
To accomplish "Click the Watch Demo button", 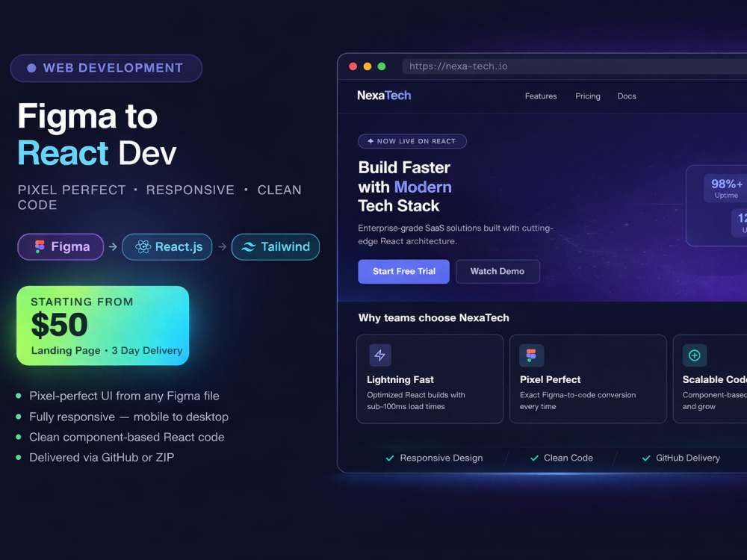I will [498, 272].
